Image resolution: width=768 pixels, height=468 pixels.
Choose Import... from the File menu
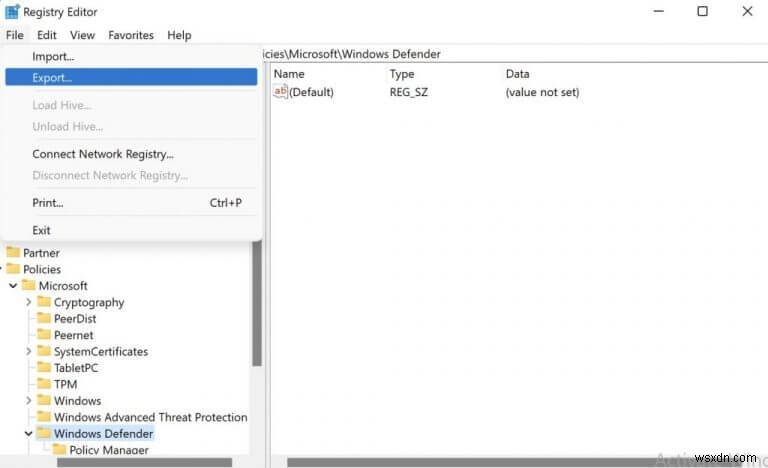click(x=131, y=56)
